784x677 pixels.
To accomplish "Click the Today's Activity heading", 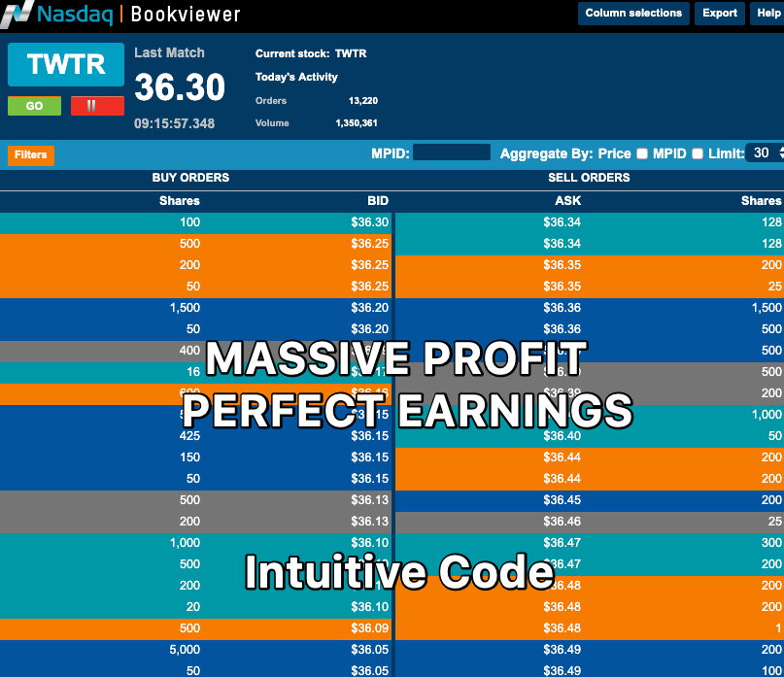I will coord(296,77).
